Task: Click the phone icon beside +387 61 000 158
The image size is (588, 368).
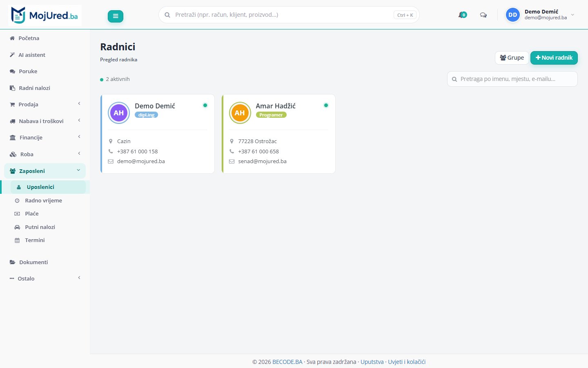Action: 111,151
